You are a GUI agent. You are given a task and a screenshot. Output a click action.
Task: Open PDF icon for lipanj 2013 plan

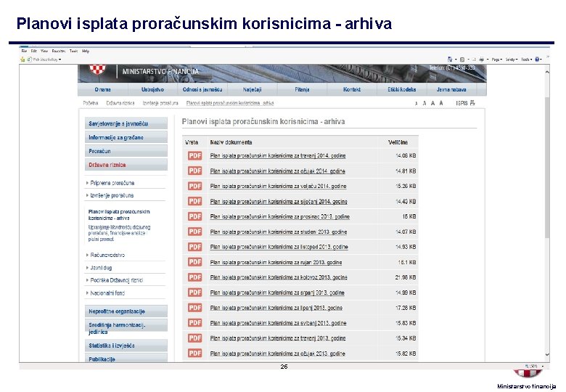pyautogui.click(x=194, y=308)
